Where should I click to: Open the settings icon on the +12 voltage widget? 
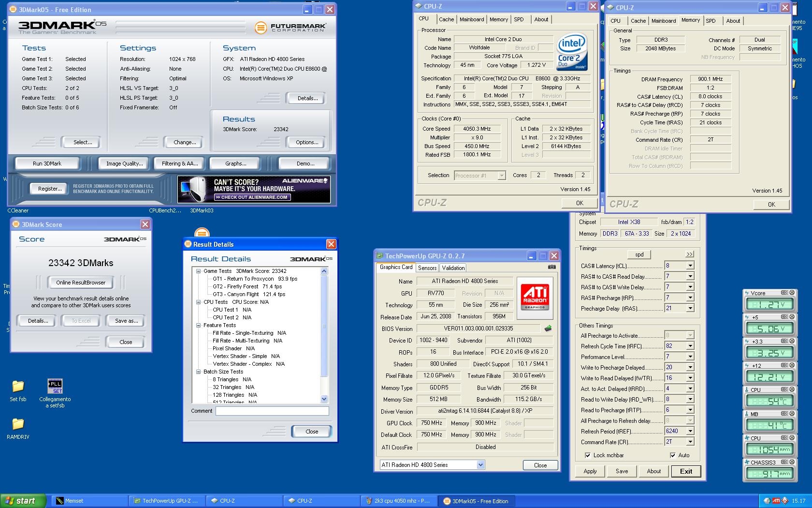[x=785, y=365]
